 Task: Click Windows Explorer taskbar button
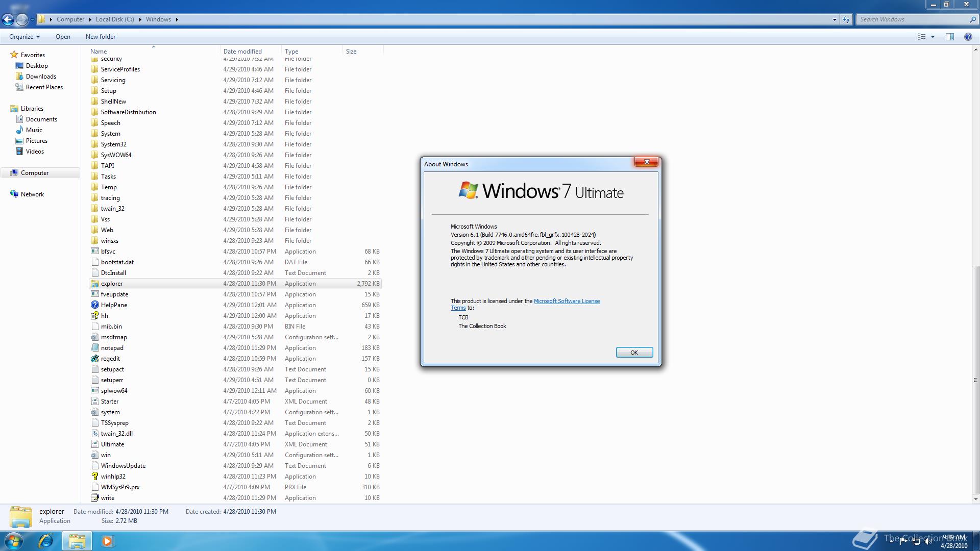pyautogui.click(x=77, y=541)
